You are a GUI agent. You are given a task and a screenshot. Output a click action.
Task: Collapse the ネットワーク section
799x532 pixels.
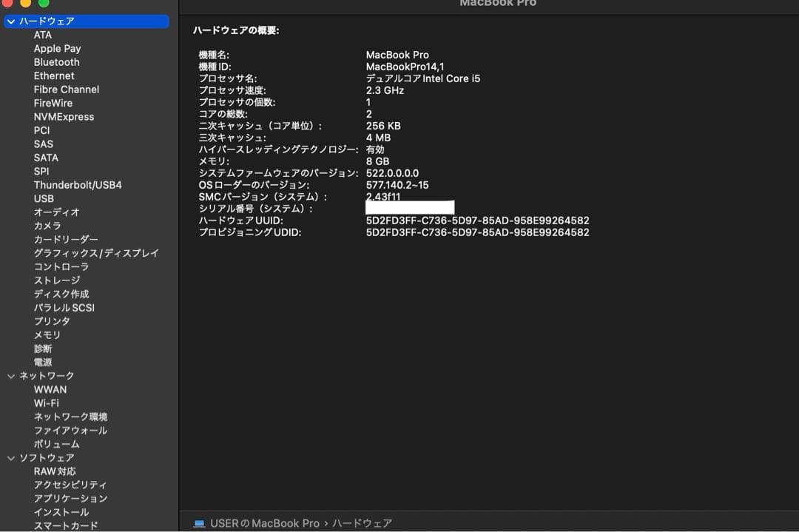[x=10, y=375]
